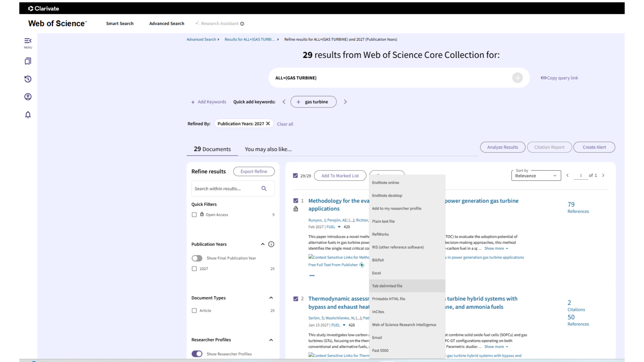Viewport: 644px width, 362px height.
Task: Open the Marked List bookmark icon in sidebar
Action: [28, 61]
